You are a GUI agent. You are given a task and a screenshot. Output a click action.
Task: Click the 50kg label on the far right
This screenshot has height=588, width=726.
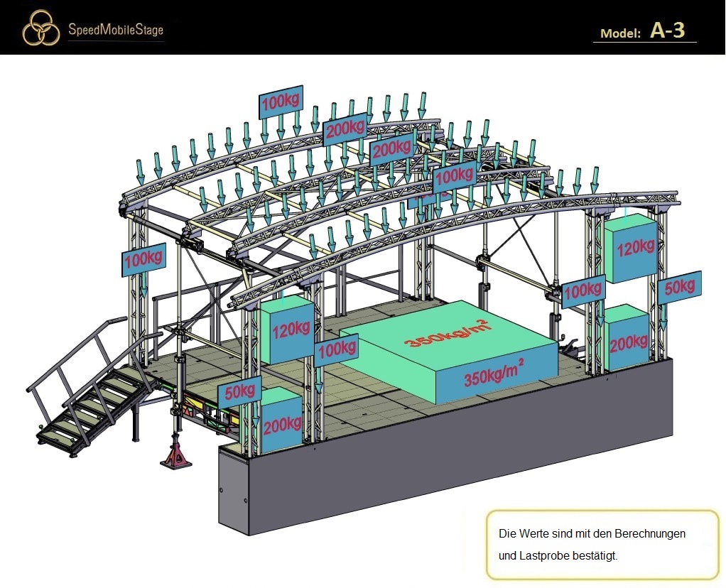680,287
